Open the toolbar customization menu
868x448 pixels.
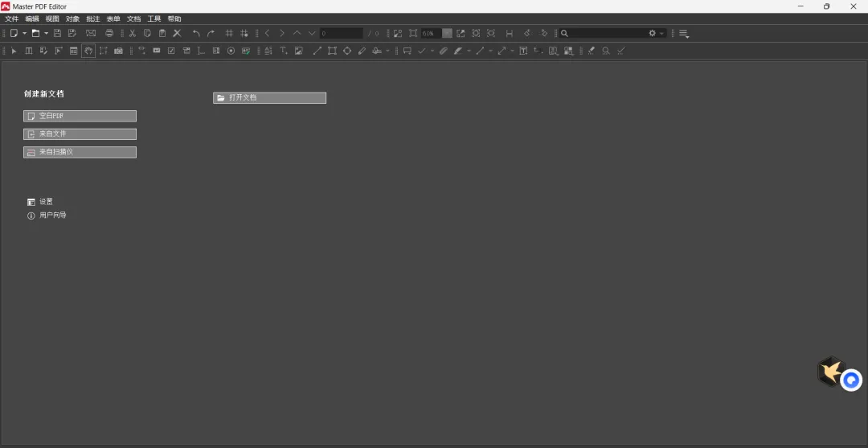(684, 34)
